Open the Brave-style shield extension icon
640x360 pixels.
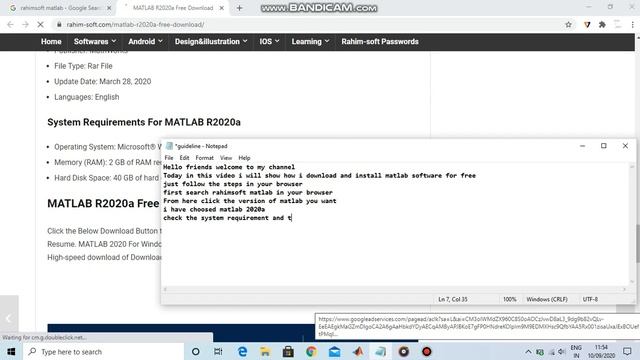click(587, 24)
